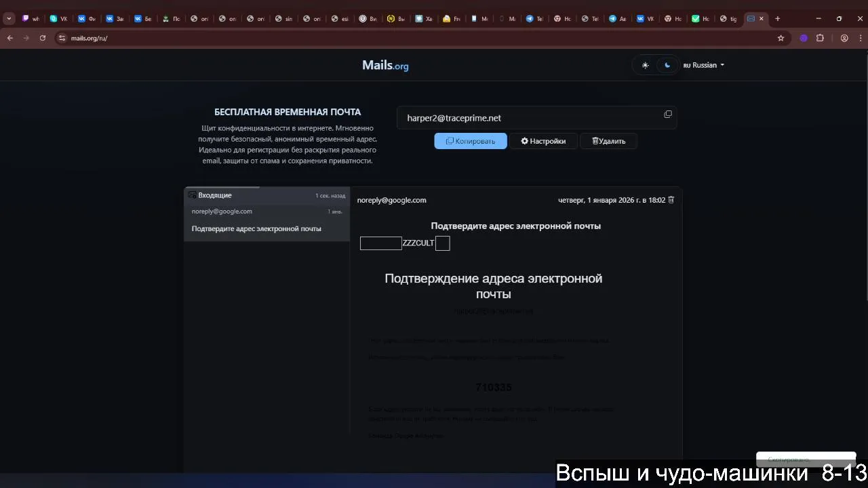Image resolution: width=868 pixels, height=488 pixels.
Task: Open the Extensions puzzle icon
Action: coord(820,38)
